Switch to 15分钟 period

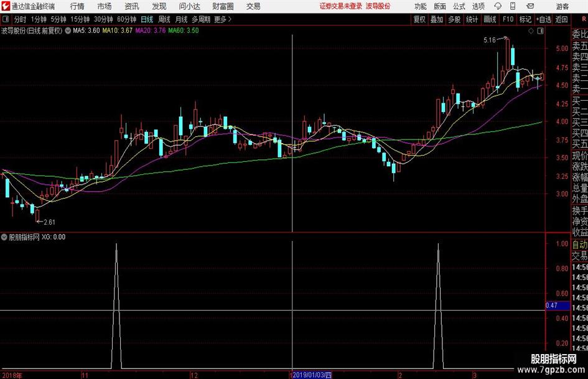pos(80,19)
